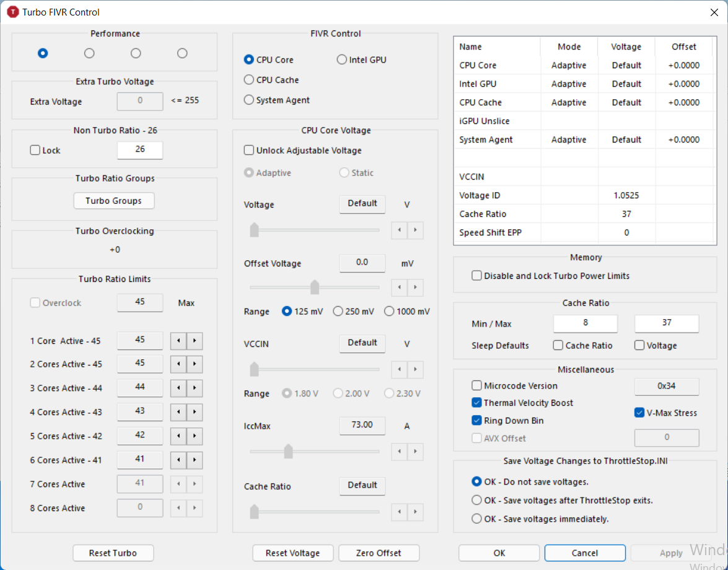Click left arrow beside Offset Voltage slider
Screen dimensions: 728x570
(400, 287)
